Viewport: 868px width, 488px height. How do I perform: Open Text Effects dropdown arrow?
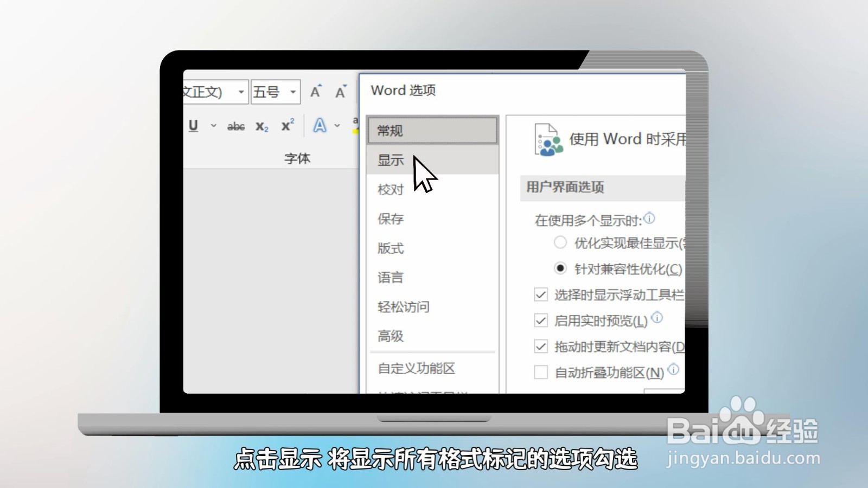tap(337, 126)
